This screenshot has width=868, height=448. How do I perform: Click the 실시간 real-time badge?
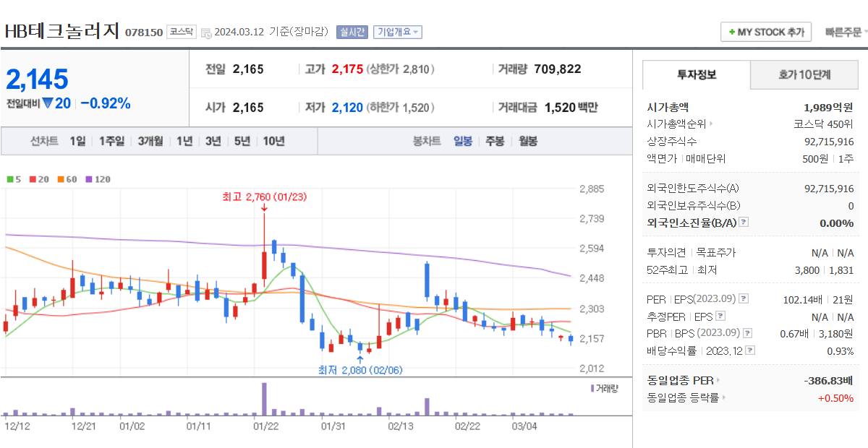[354, 32]
